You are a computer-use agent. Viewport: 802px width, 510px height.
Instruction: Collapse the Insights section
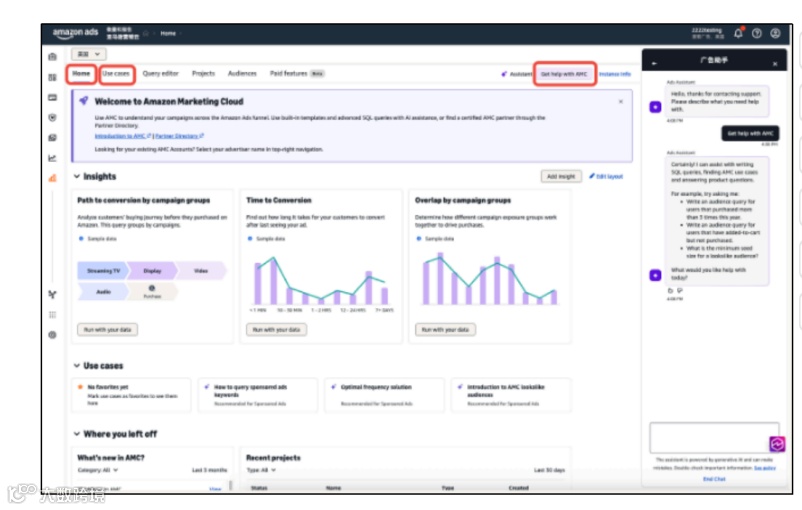(x=77, y=176)
